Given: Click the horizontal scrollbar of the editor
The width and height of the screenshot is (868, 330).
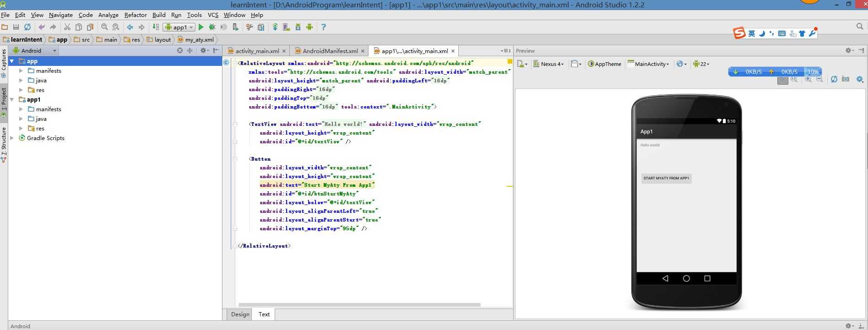Looking at the screenshot, I should pos(359,304).
